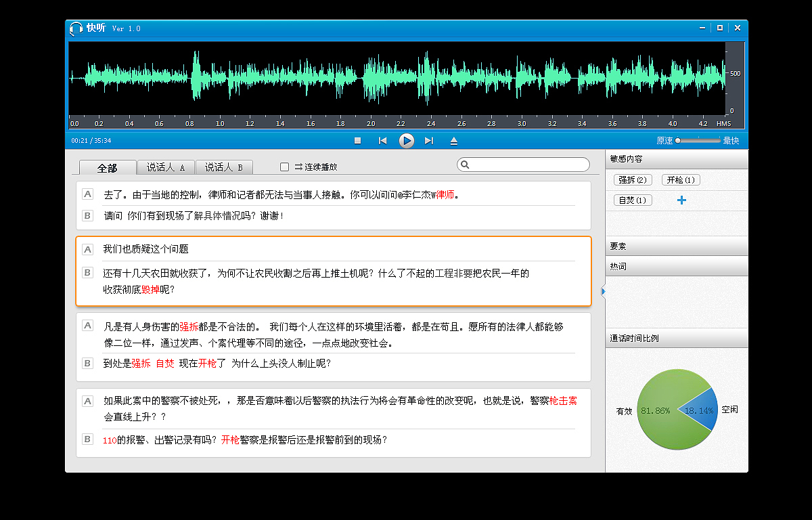This screenshot has width=812, height=520.
Task: Click the blue plus icon to add a sensitive word
Action: click(x=681, y=200)
